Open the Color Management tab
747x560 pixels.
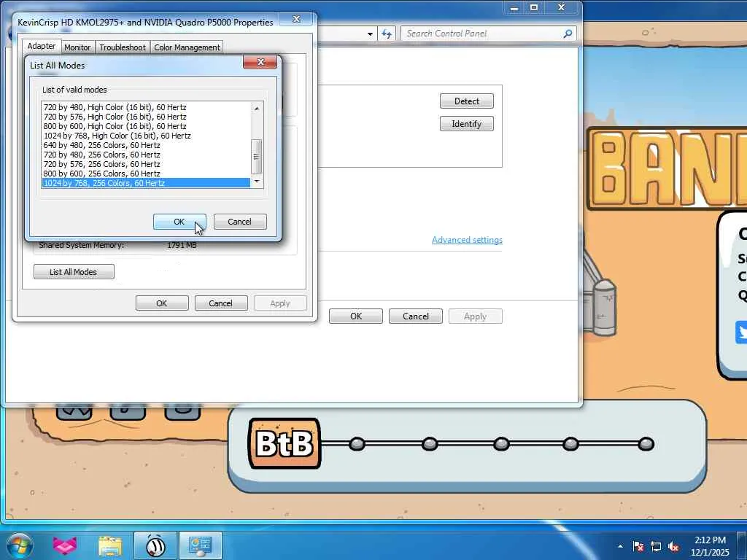(187, 47)
